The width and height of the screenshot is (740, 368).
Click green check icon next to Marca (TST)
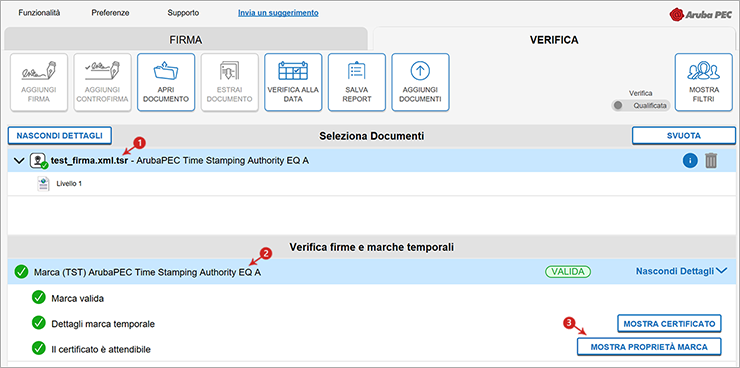coord(21,272)
